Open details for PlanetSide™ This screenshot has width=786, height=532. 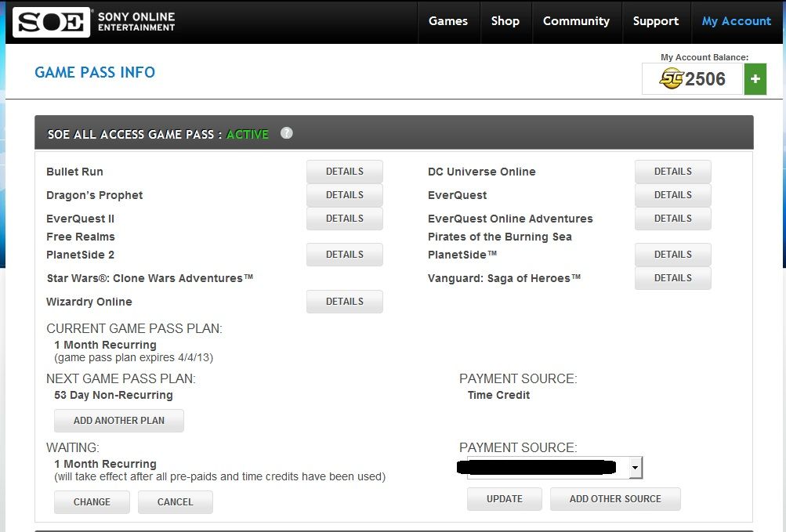(x=672, y=255)
